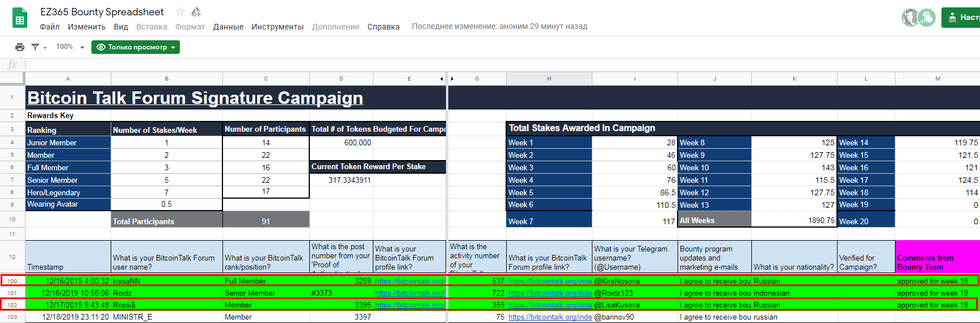
Task: Click the Total Participants cell
Action: coord(167,220)
